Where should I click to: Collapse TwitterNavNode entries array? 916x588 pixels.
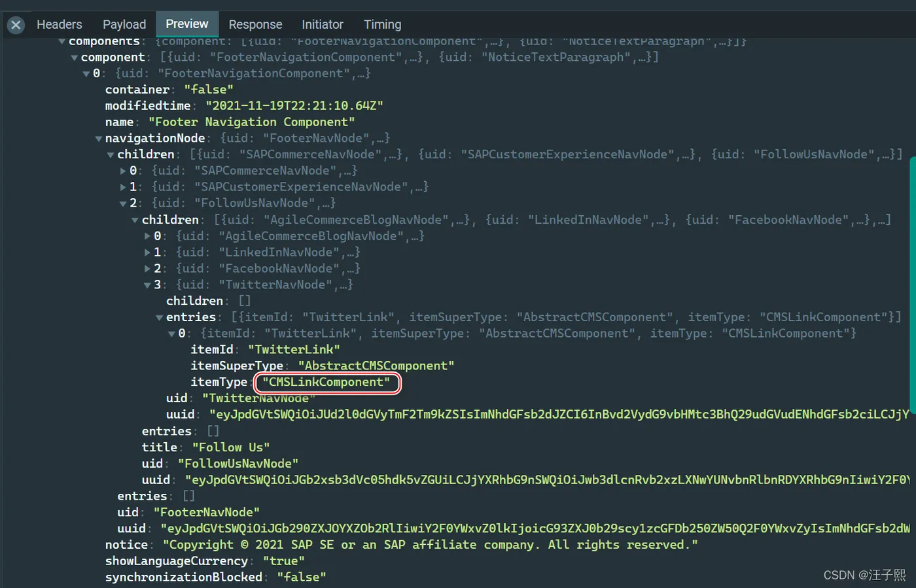click(x=160, y=317)
